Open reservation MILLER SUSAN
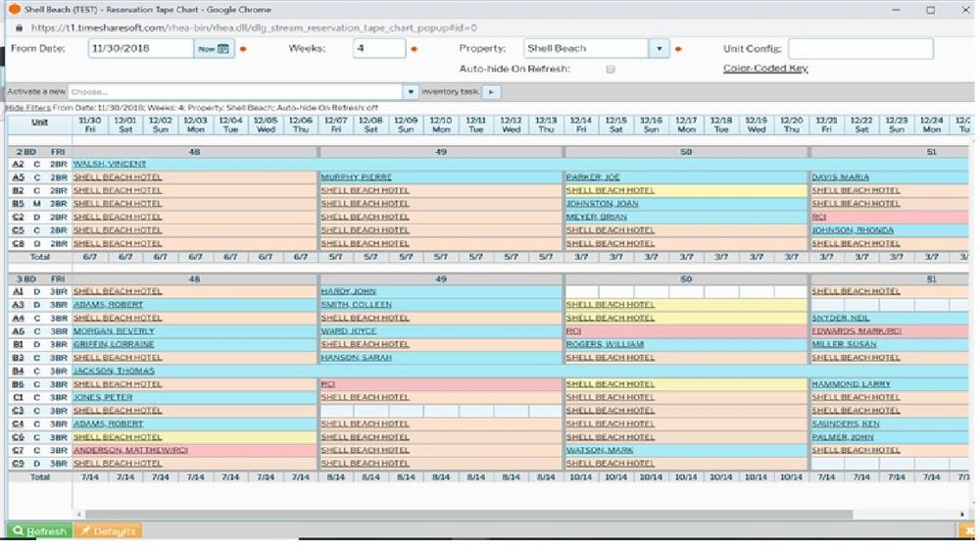The height and width of the screenshot is (551, 980). pos(844,344)
